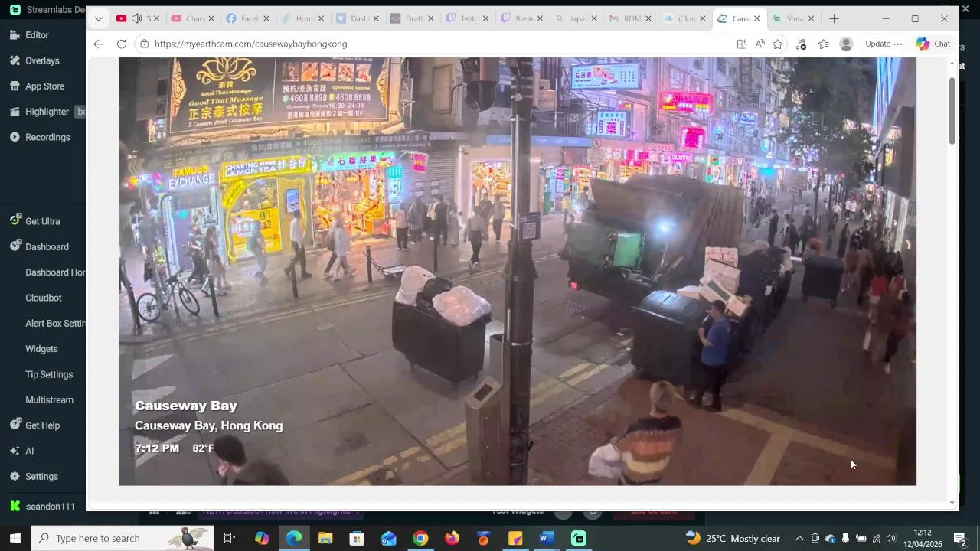Open the seandon111 Kick account entry

tap(50, 507)
